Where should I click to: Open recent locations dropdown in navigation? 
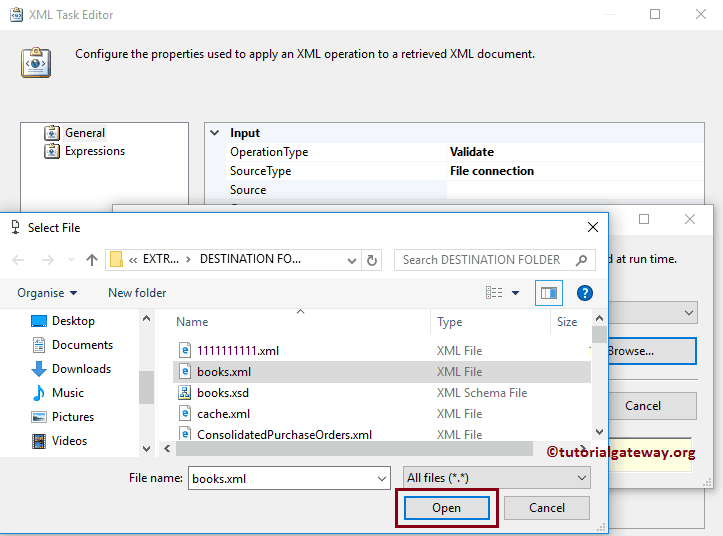click(71, 260)
